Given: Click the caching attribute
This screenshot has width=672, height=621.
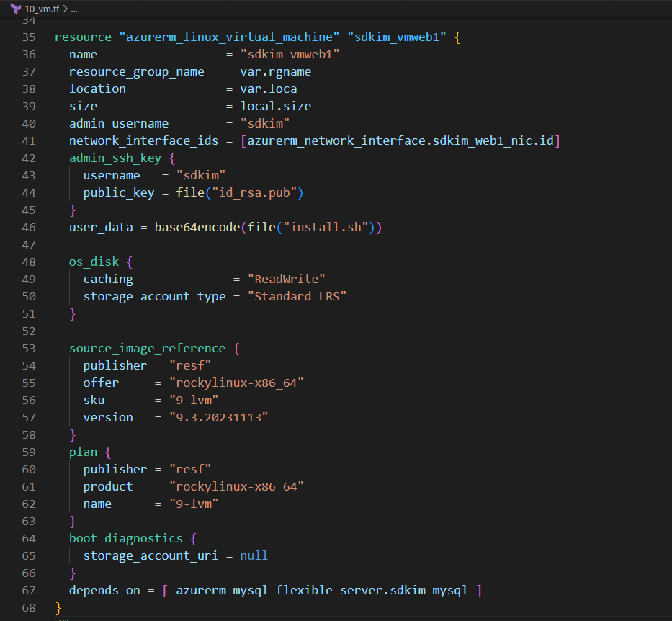Looking at the screenshot, I should point(108,279).
